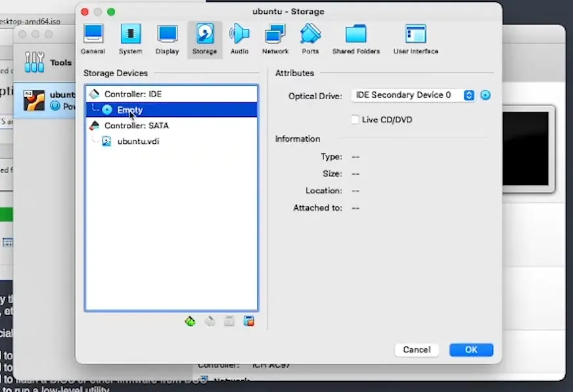Open the Audio settings tab

[x=239, y=39]
